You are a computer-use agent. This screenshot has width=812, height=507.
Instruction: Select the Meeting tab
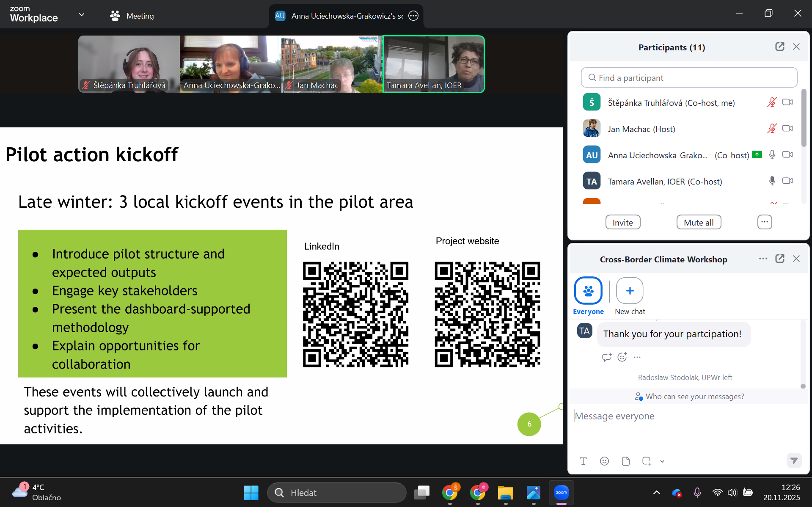[132, 16]
